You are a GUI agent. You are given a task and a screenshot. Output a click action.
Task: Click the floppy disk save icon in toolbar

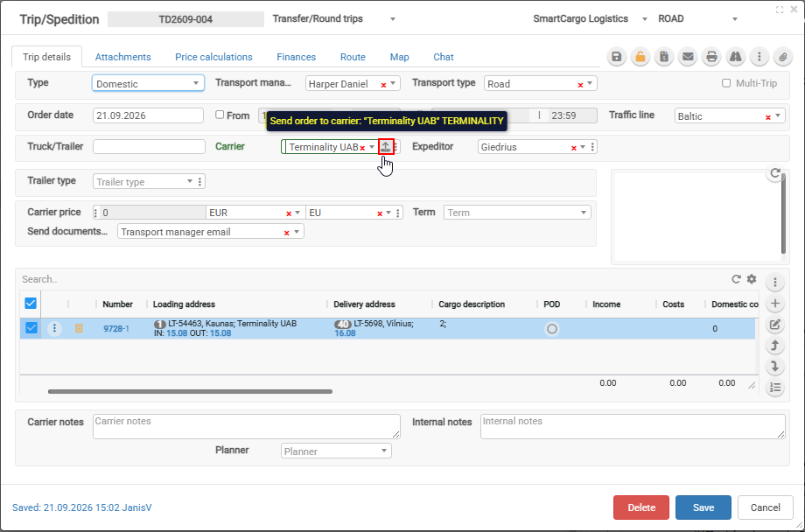(617, 57)
